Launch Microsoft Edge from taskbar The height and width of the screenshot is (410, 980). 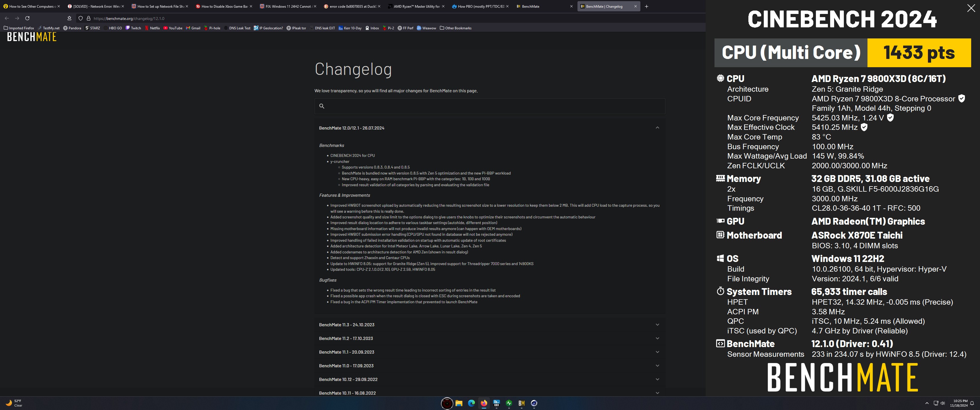click(x=471, y=403)
